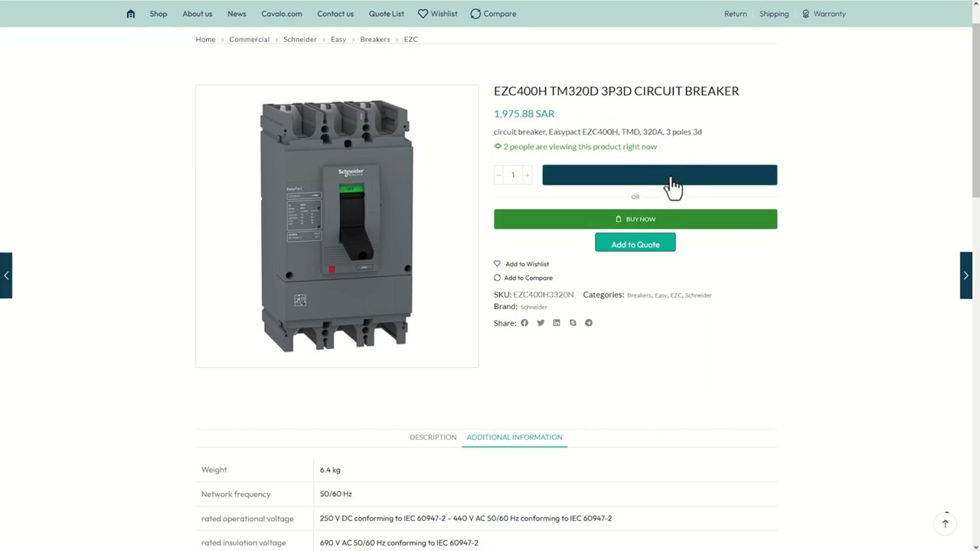Add product to Wishlist link
Screen dimensions: 980x551
[x=521, y=264]
